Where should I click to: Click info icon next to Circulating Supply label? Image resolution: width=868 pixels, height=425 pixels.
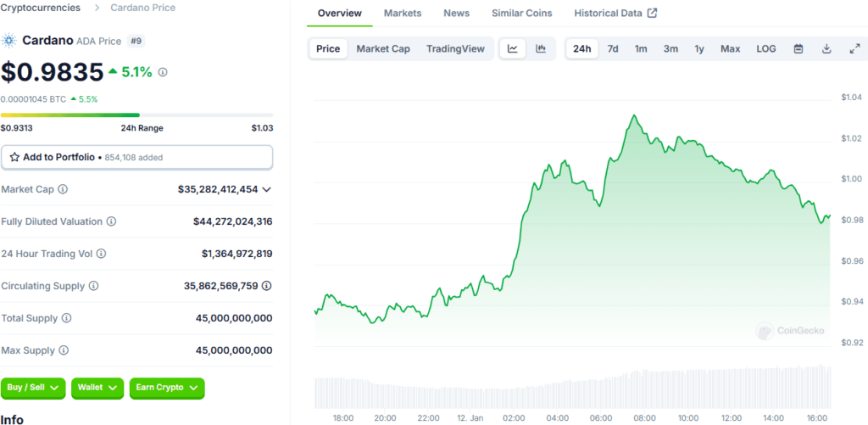tap(94, 286)
